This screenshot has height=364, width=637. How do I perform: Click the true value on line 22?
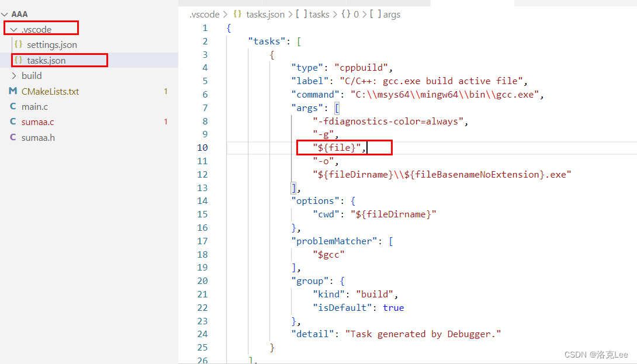click(x=393, y=308)
